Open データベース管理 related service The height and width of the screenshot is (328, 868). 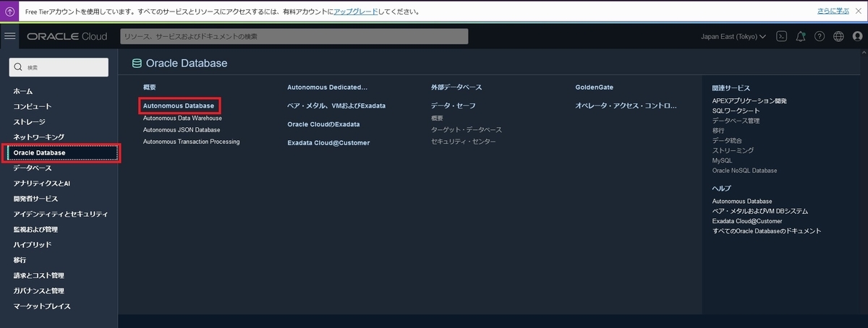pyautogui.click(x=736, y=121)
